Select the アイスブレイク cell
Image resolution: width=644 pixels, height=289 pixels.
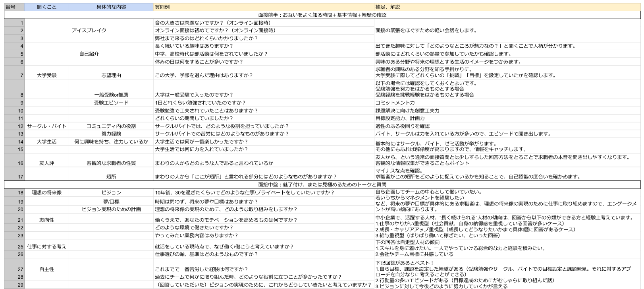[89, 31]
